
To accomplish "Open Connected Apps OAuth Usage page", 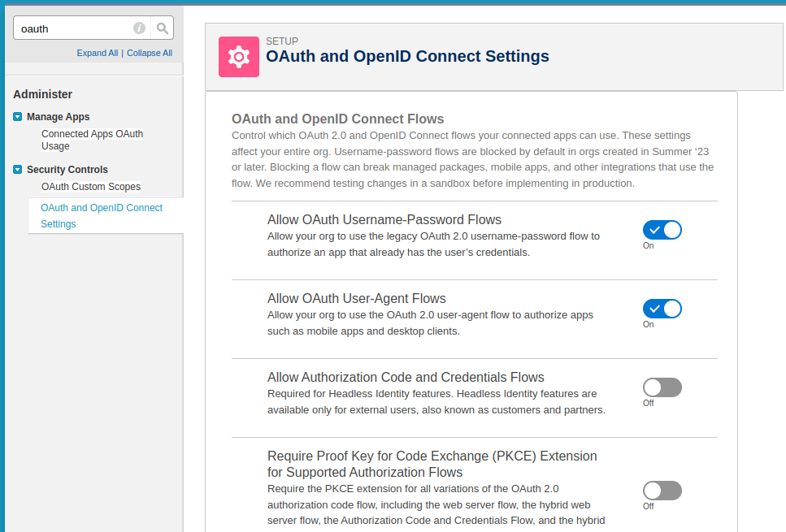I will click(92, 140).
